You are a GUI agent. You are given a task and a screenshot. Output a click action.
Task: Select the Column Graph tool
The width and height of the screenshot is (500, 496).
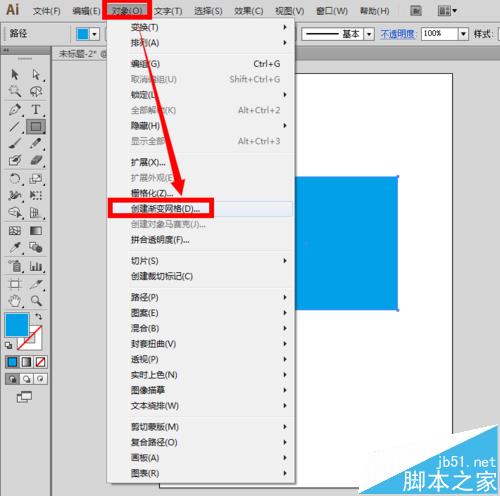click(36, 266)
